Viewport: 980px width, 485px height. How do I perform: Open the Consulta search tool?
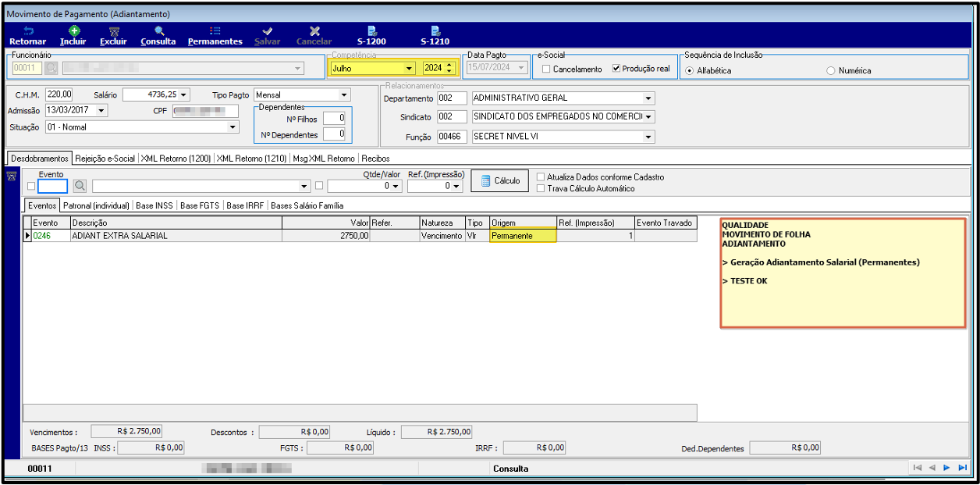coord(158,36)
